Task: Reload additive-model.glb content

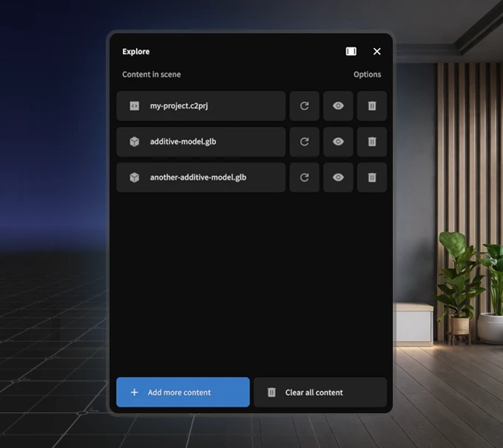Action: 304,142
